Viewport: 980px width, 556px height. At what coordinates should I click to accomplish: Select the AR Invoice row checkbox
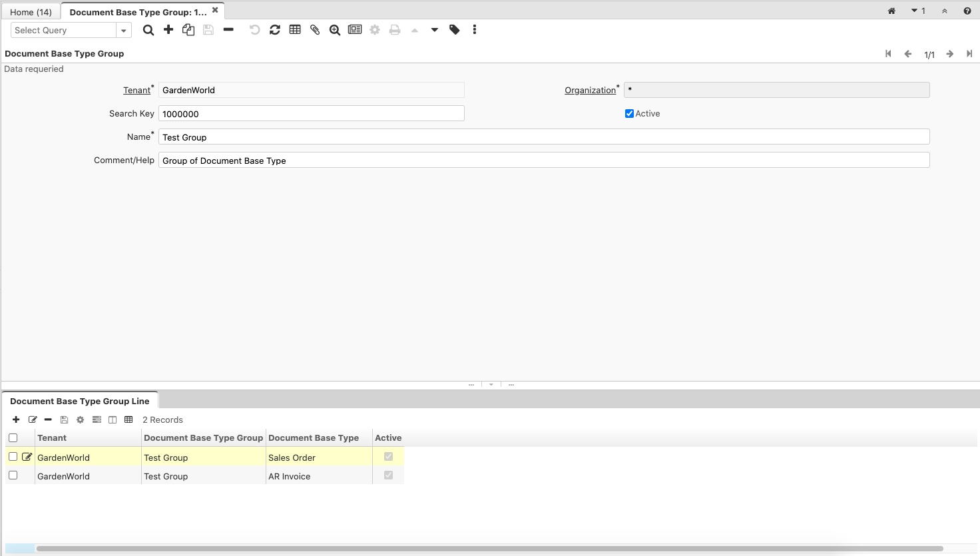(13, 475)
